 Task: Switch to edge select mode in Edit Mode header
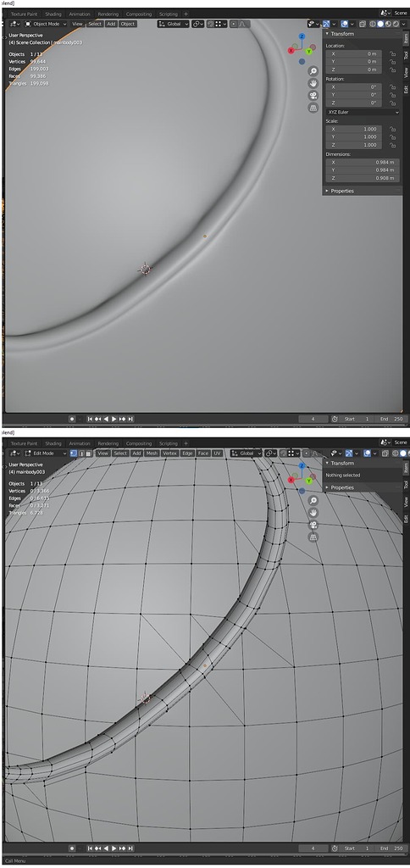tap(81, 453)
